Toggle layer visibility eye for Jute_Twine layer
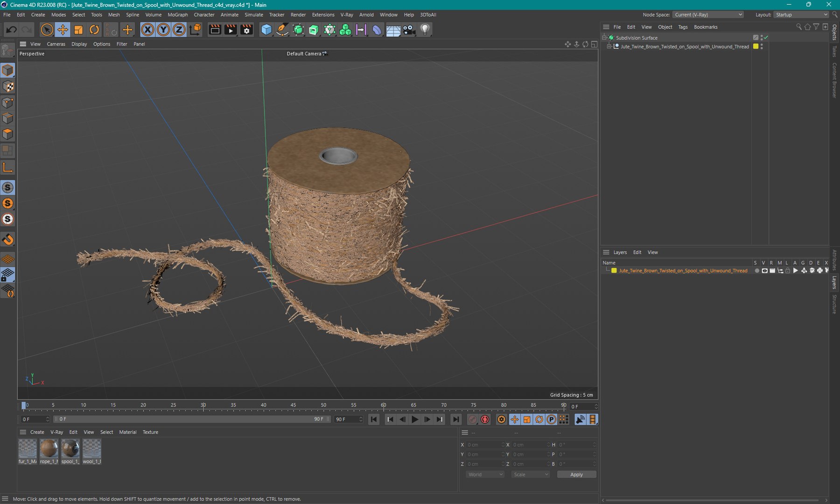 pos(764,271)
